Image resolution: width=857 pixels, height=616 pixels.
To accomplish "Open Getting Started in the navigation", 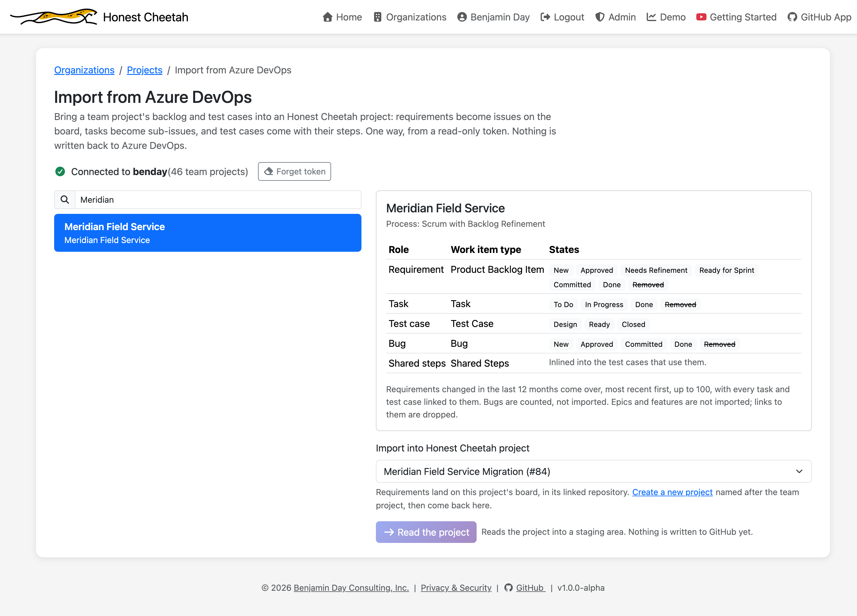I will pos(736,17).
